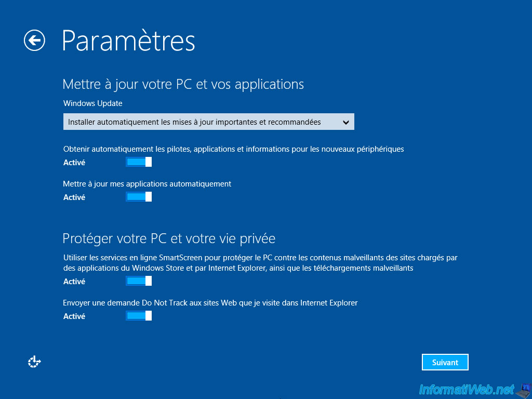
Task: Click the 'Mettre à jour votre PC et vos applications' heading
Action: point(183,84)
